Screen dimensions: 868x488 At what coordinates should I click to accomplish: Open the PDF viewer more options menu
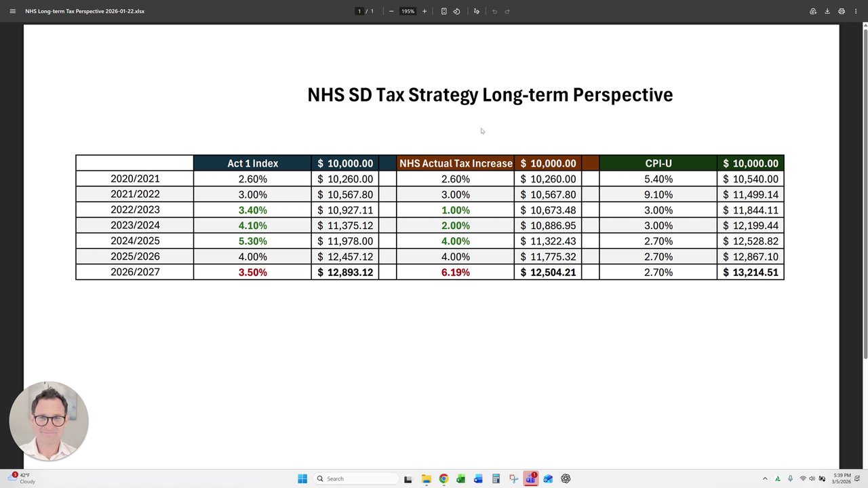point(856,11)
